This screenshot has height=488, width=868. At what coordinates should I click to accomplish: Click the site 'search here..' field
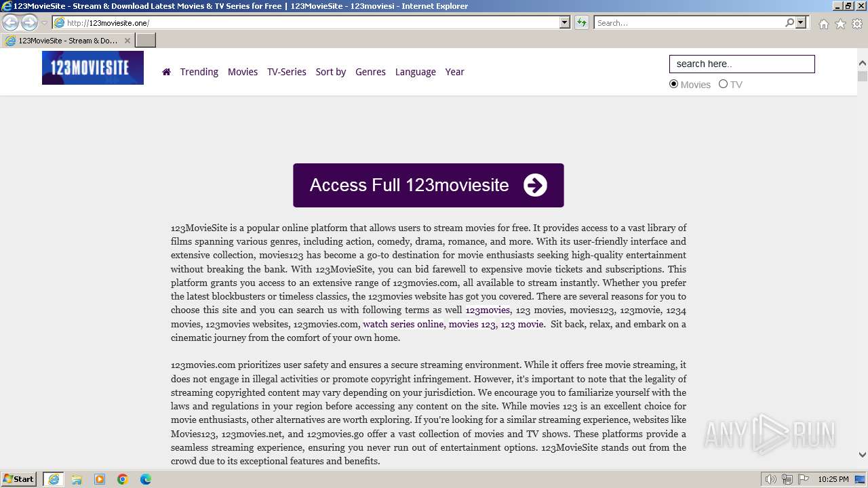coord(742,64)
